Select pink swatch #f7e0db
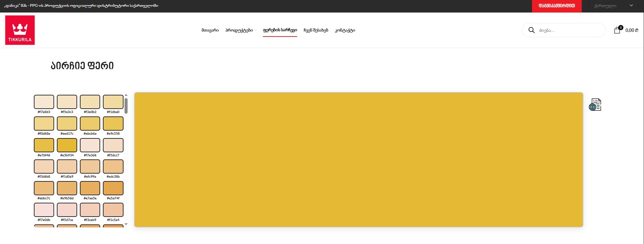Image resolution: width=644 pixels, height=244 pixels. pyautogui.click(x=44, y=210)
